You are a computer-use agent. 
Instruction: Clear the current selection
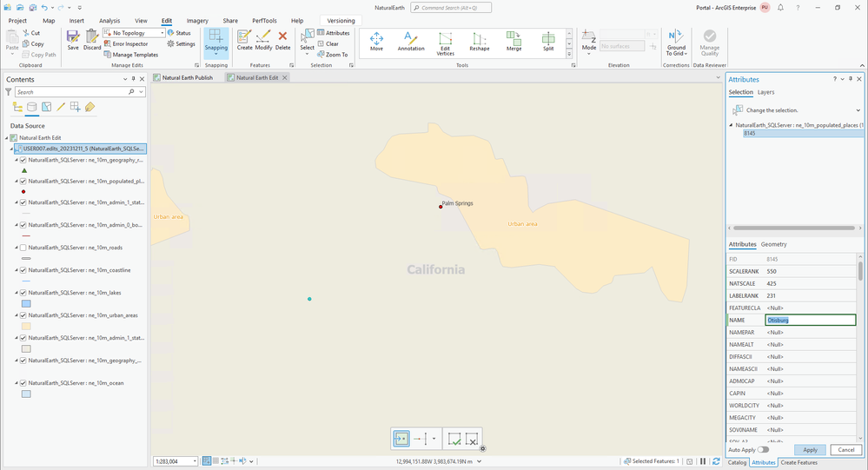[328, 43]
